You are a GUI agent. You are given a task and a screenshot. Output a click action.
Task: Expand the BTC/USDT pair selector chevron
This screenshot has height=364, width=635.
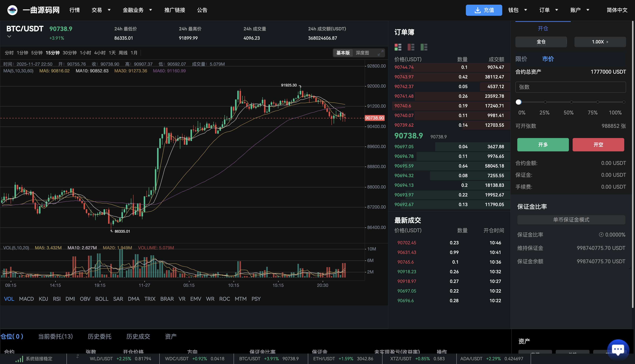(9, 36)
